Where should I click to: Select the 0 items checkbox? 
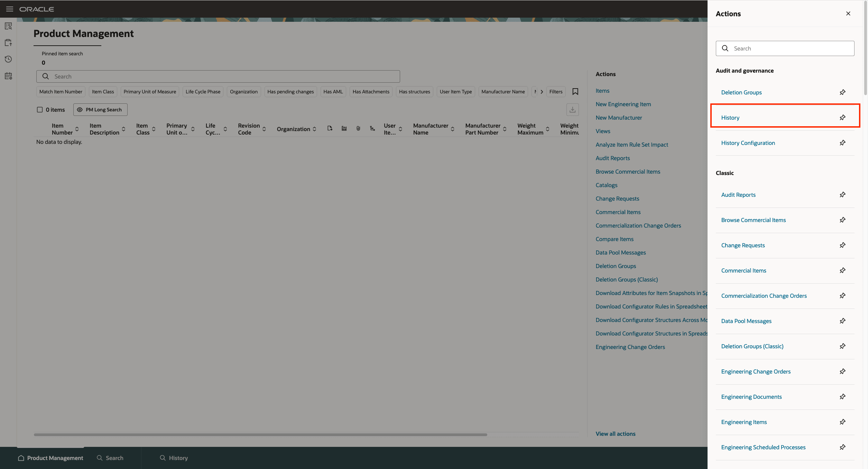point(40,109)
